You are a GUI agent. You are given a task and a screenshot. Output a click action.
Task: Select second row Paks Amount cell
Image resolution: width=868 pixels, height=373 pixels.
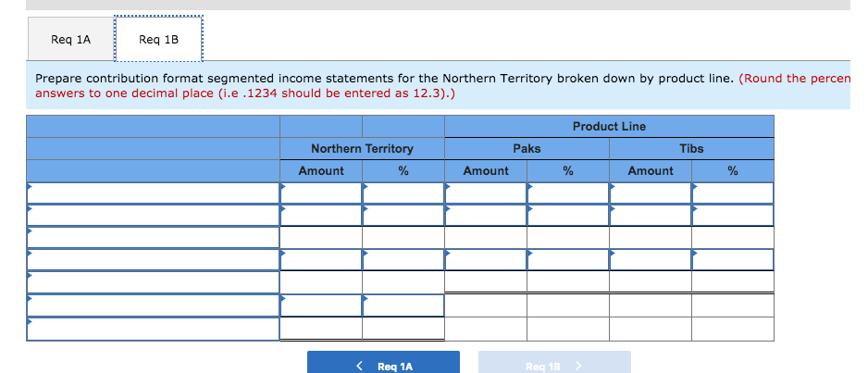[486, 216]
